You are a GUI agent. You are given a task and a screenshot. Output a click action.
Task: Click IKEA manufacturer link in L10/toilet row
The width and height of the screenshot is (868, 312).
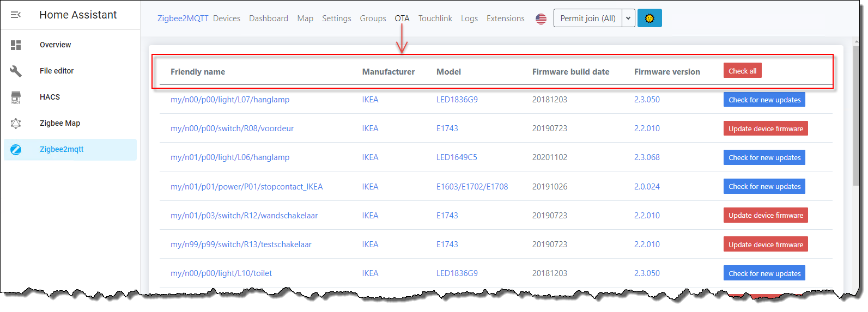[x=370, y=273]
